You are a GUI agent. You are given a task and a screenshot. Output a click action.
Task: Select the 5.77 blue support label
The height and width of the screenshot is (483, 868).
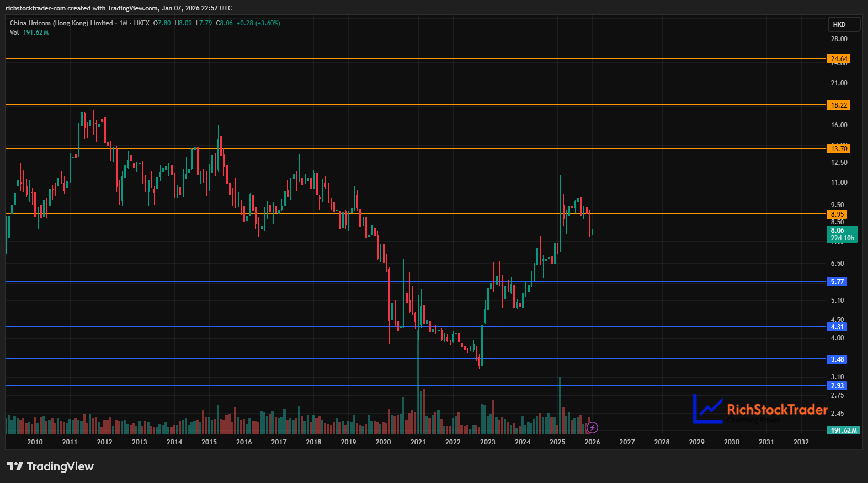coord(837,281)
